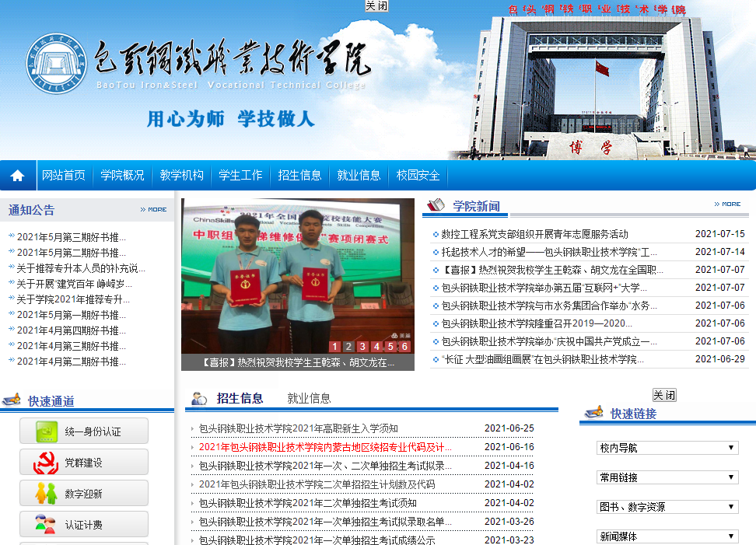Open the 图书、数字资源 dropdown
The width and height of the screenshot is (756, 545).
tap(667, 507)
